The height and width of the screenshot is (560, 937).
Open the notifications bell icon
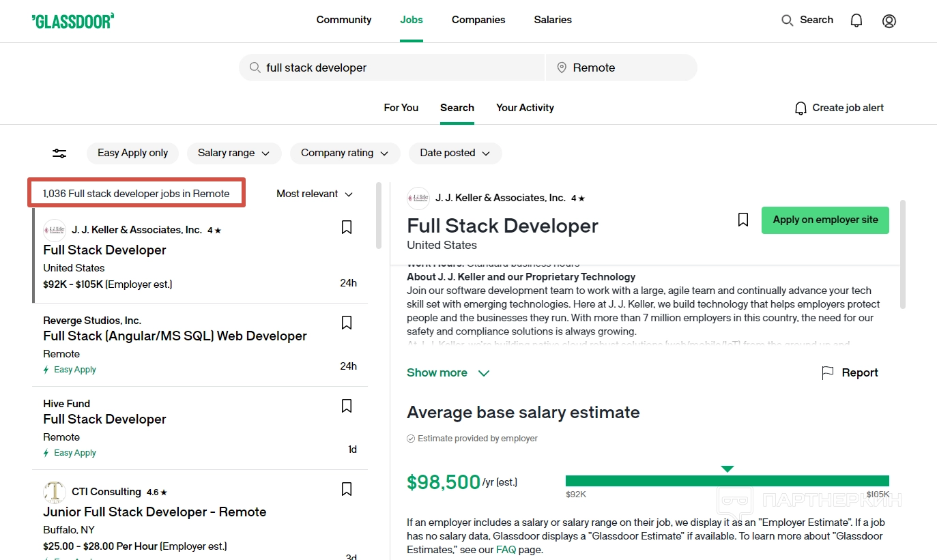tap(856, 20)
